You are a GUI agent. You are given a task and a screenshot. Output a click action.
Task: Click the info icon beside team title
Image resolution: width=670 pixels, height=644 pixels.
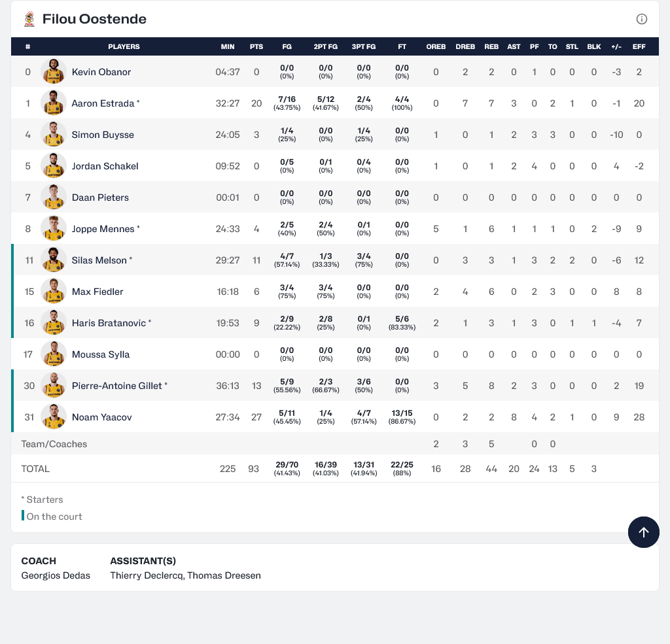click(x=642, y=19)
